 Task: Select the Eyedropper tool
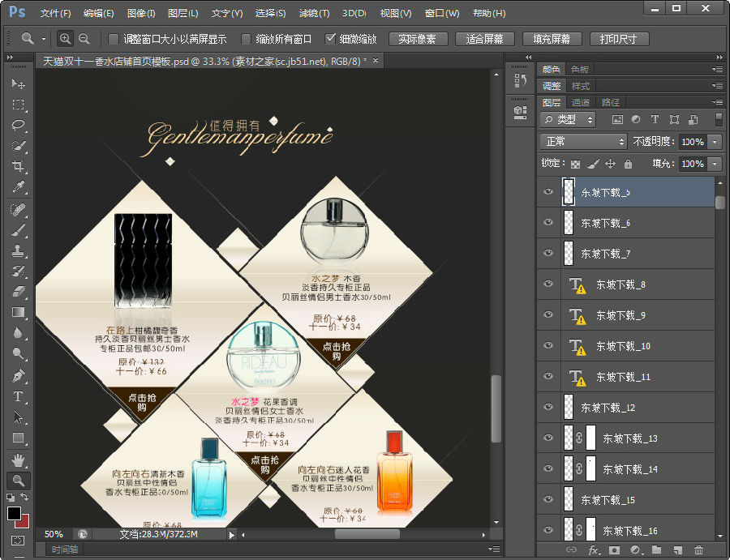[18, 188]
